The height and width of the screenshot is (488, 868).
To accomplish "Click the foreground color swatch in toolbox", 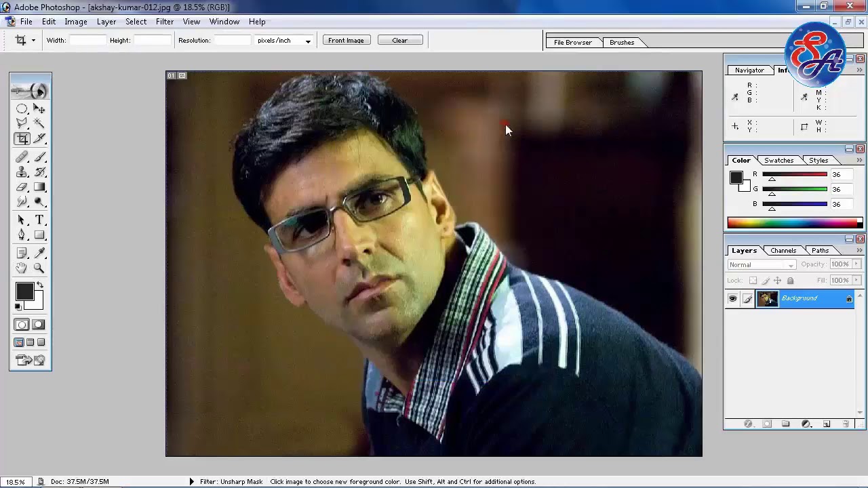I will click(x=24, y=291).
